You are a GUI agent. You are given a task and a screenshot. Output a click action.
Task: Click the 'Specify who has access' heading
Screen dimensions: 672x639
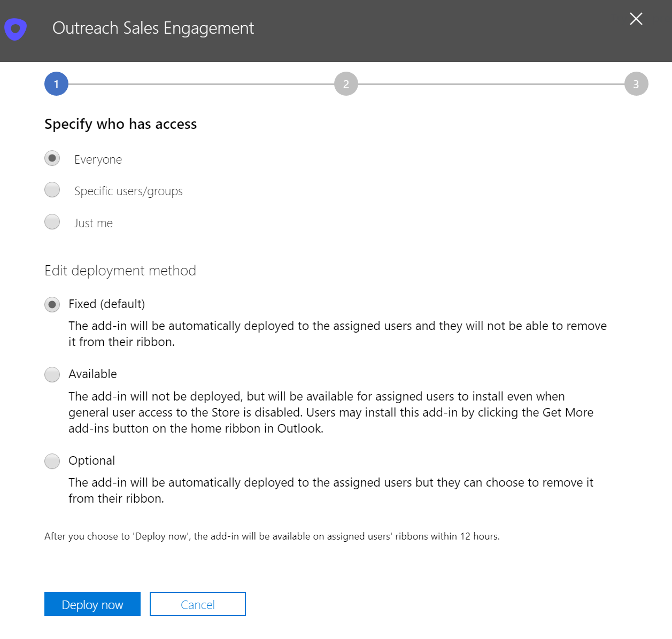tap(121, 124)
